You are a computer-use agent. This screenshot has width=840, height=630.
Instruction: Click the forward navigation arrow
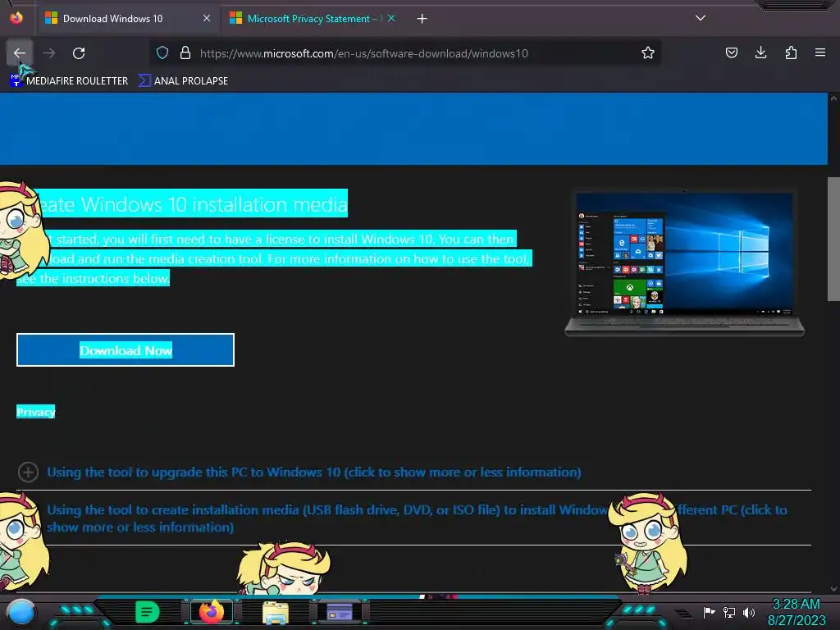pyautogui.click(x=49, y=53)
